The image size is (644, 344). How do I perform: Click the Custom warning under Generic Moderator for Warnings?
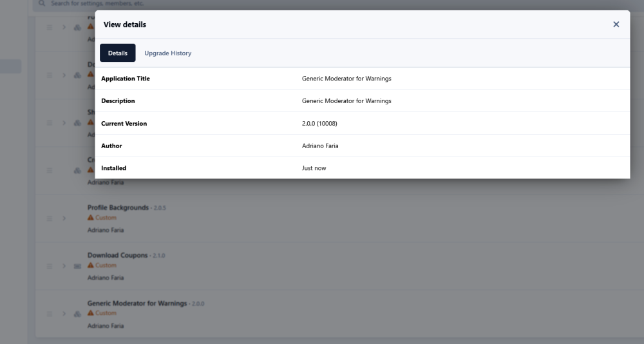tap(102, 313)
